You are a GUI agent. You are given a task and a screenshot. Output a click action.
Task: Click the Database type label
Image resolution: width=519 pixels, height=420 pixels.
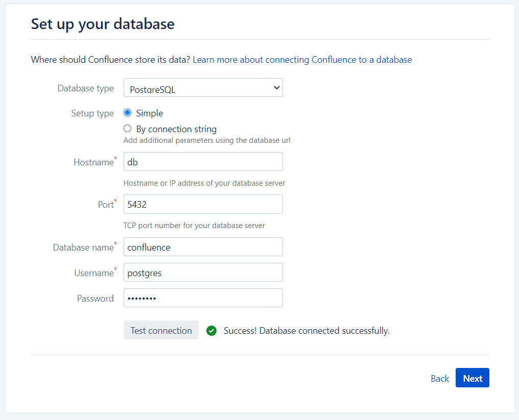[85, 88]
